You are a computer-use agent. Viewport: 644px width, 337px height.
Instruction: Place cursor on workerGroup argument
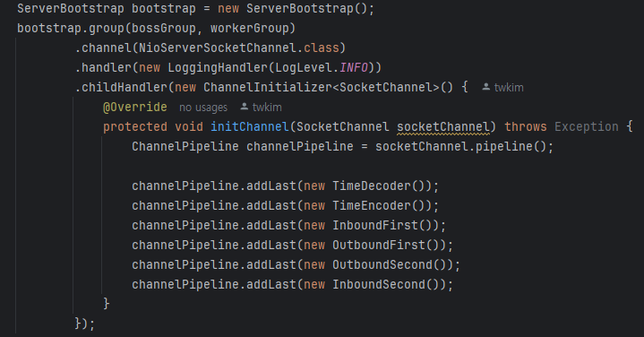249,29
